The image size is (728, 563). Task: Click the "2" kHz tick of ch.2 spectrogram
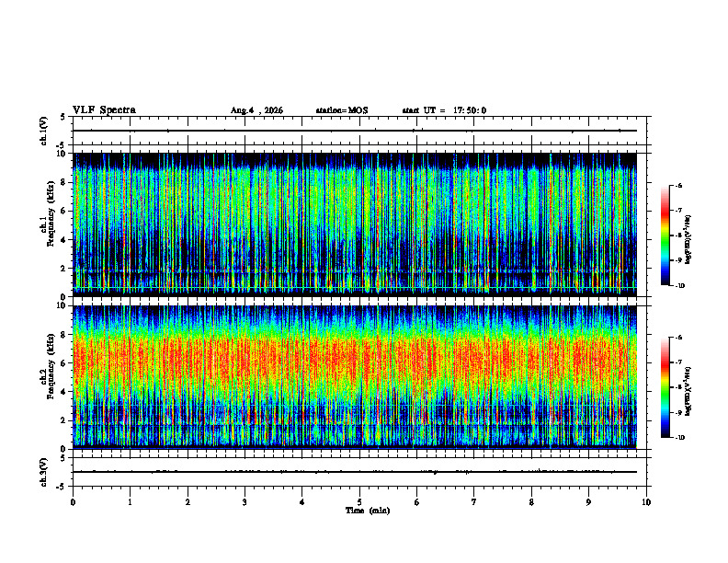[x=64, y=420]
